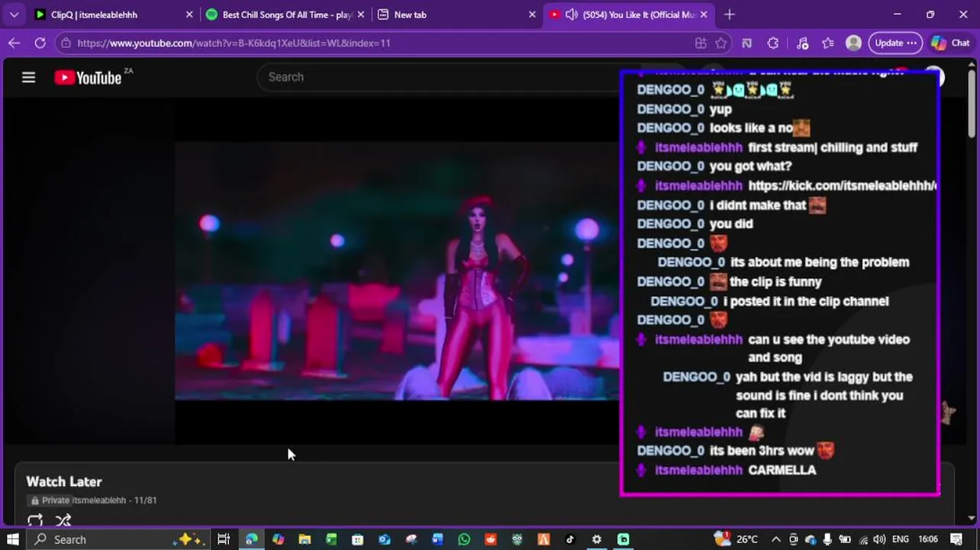
Task: Open File Explorer from the taskbar
Action: pyautogui.click(x=305, y=539)
